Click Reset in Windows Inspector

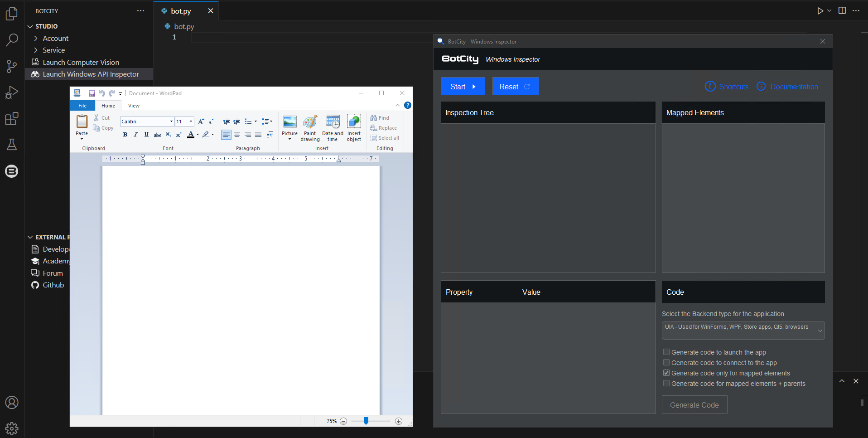point(516,87)
